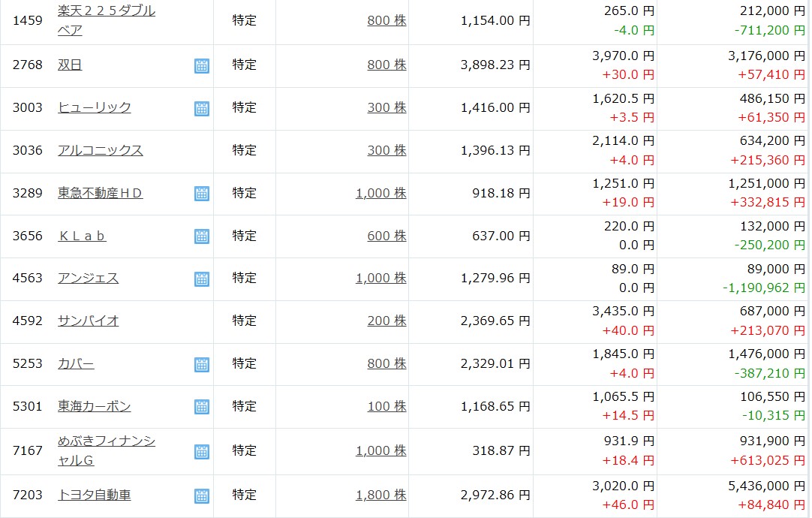The height and width of the screenshot is (518, 812).
Task: Click calendar icon in 東海カーボン row
Action: (201, 407)
